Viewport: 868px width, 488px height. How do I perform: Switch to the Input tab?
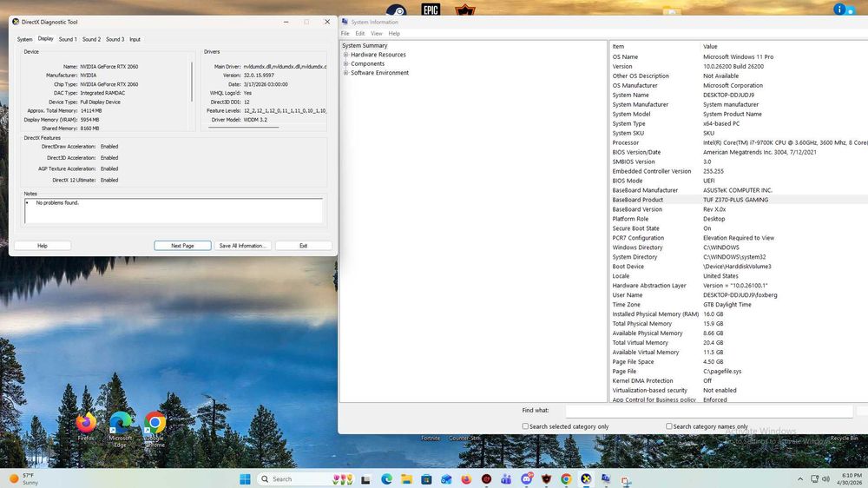pos(135,39)
